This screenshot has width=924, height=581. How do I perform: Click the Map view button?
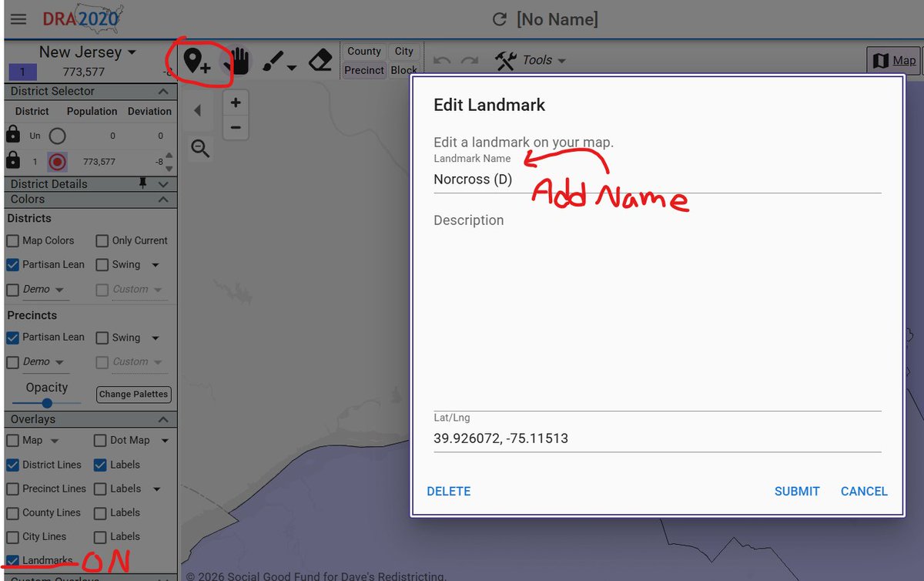[x=895, y=61]
